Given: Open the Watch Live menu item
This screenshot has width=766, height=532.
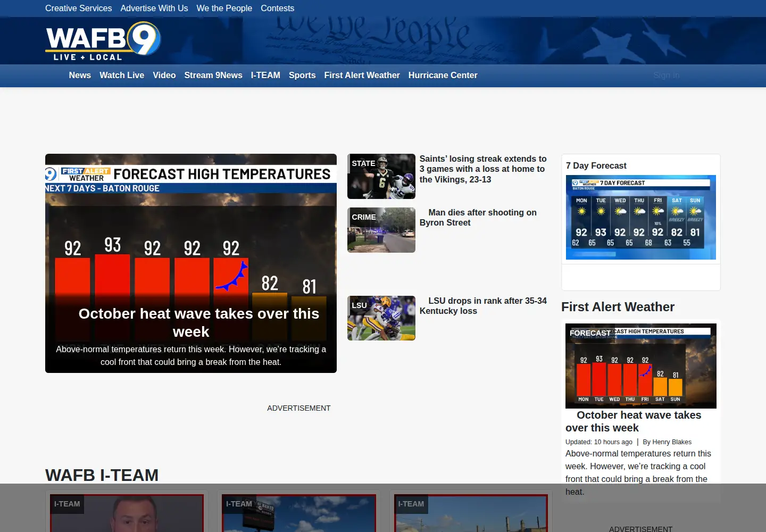Looking at the screenshot, I should point(122,75).
